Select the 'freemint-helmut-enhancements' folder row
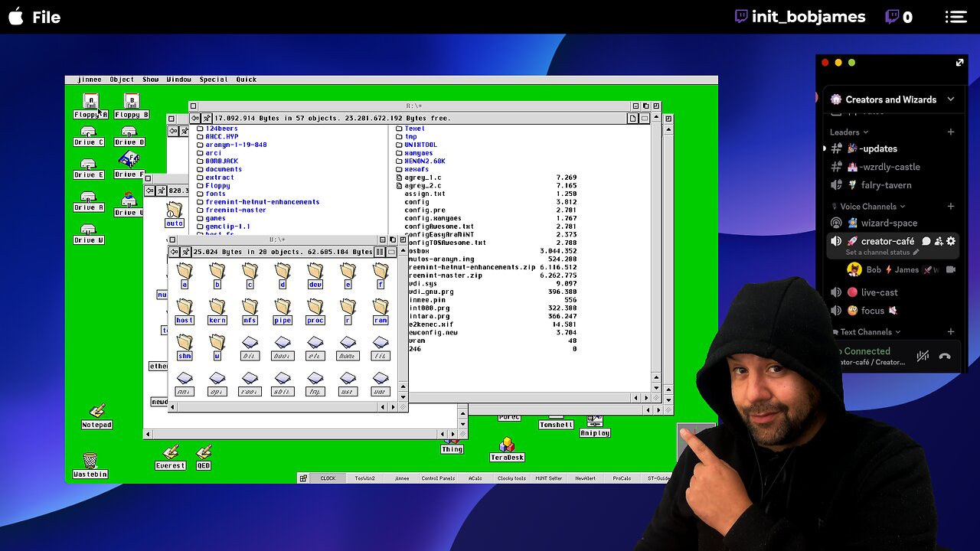Screen dimensions: 980x551 258,202
